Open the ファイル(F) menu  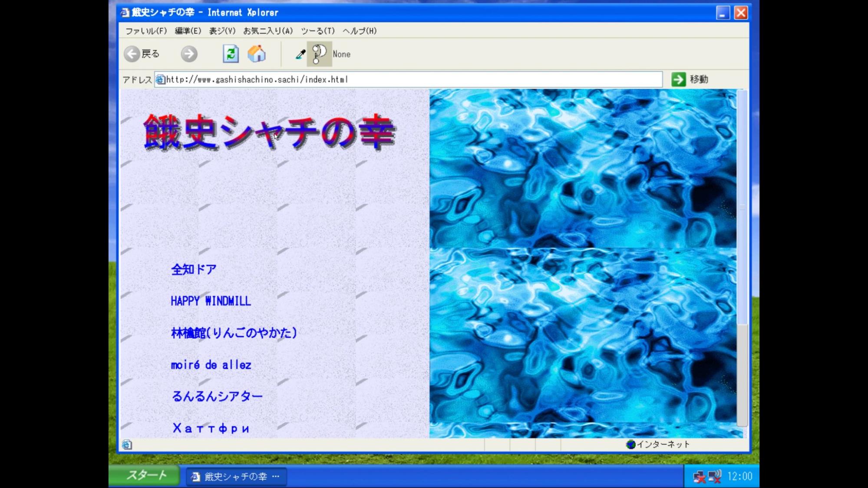click(x=146, y=31)
